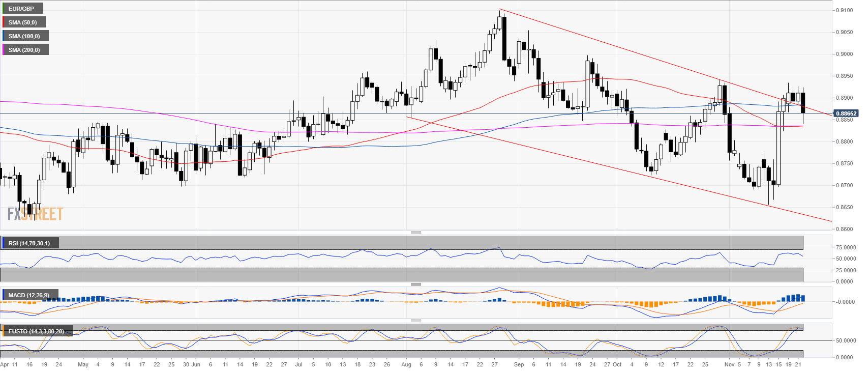The image size is (868, 371).
Task: Open the RSI (14,70,30,1) indicator settings
Action: pyautogui.click(x=29, y=243)
